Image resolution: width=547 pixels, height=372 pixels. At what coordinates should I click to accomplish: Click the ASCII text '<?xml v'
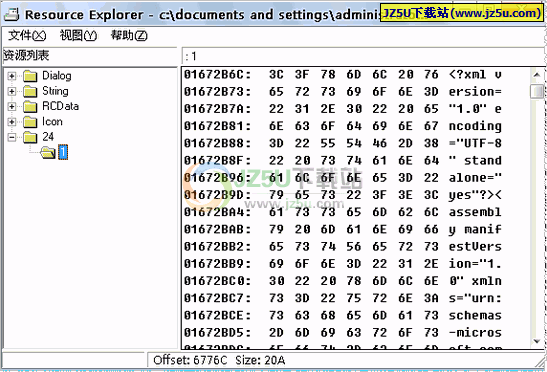tap(475, 75)
